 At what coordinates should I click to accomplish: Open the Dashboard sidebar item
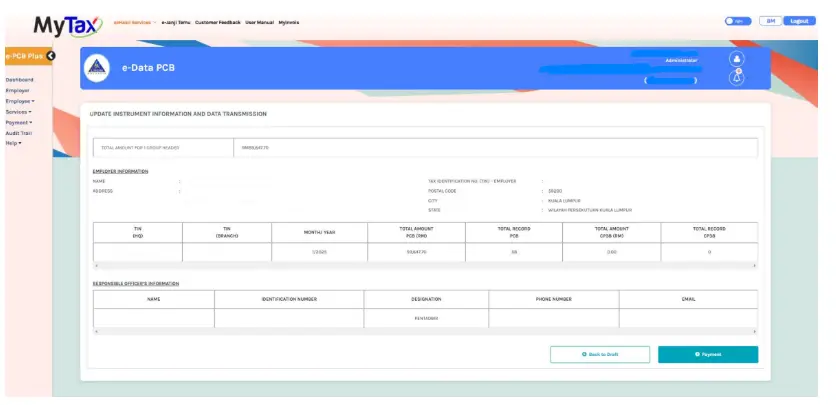pos(19,80)
